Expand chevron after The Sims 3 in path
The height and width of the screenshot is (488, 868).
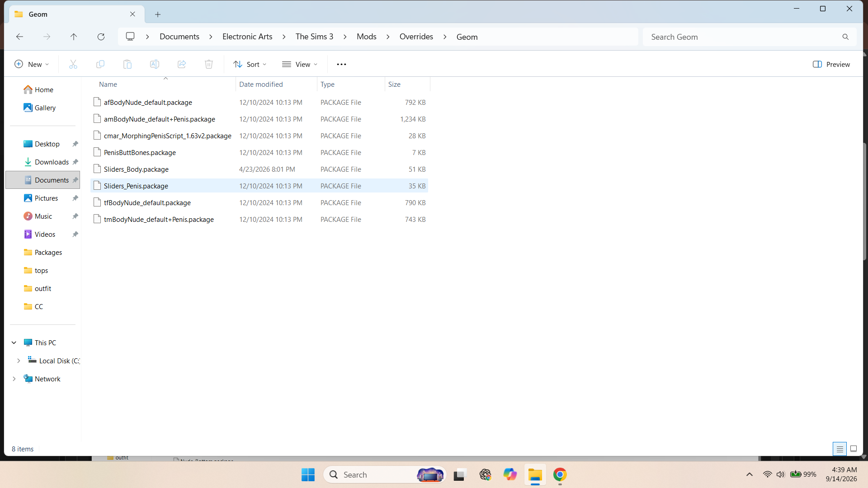point(345,37)
